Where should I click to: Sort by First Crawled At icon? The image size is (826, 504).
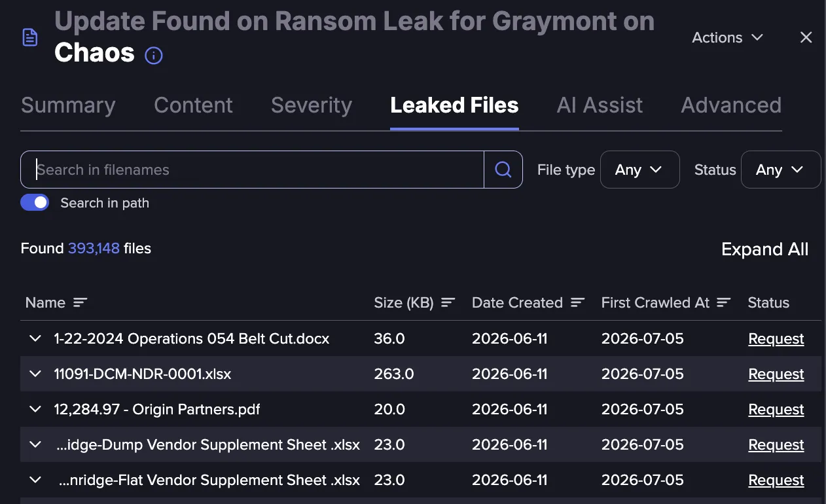pyautogui.click(x=723, y=302)
